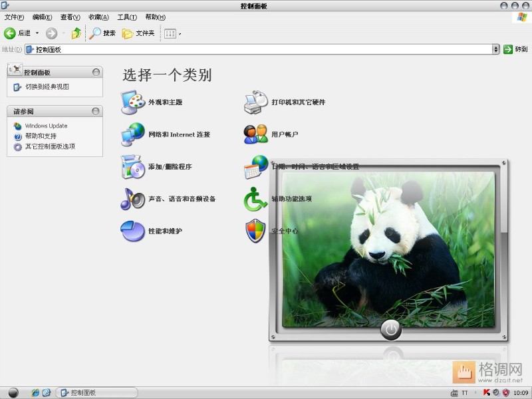Click the green Back arrow button

point(10,33)
